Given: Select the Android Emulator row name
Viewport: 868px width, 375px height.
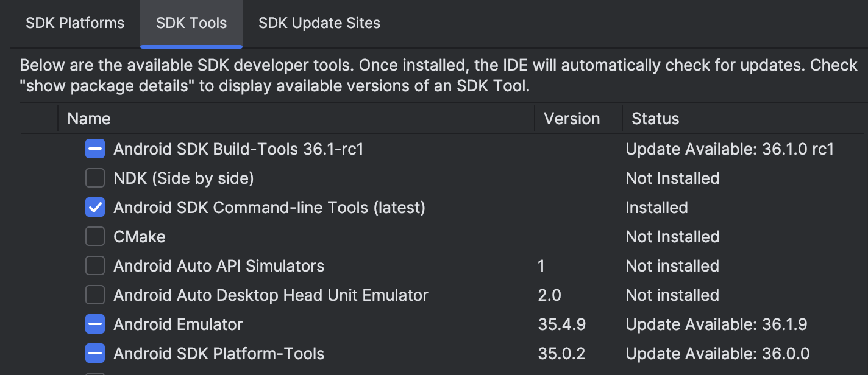Looking at the screenshot, I should click(178, 324).
